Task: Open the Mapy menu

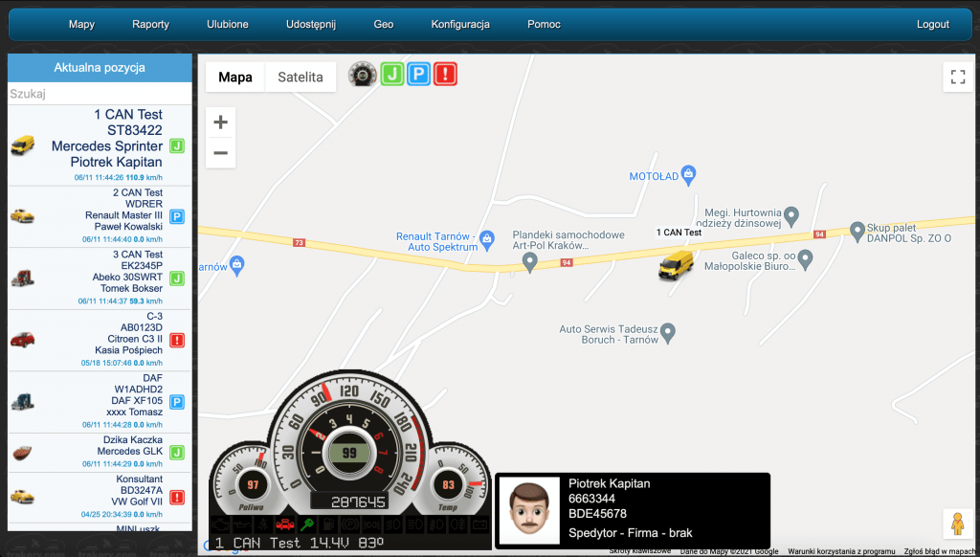Action: (82, 24)
